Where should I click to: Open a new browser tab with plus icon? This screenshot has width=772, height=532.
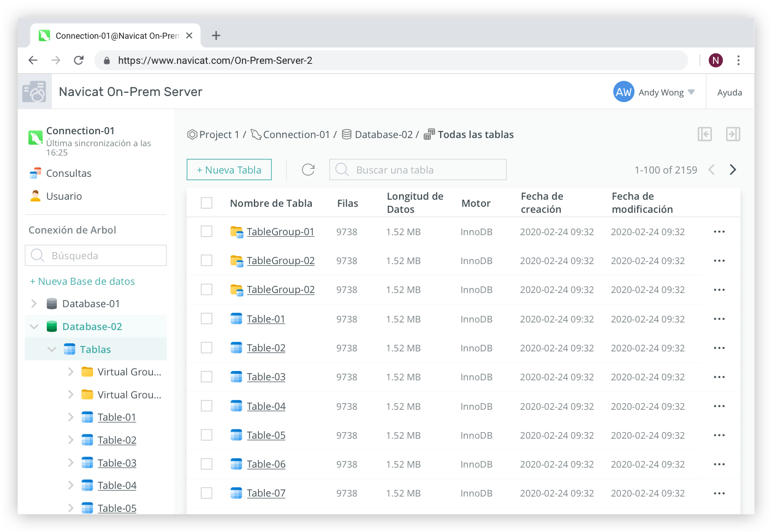coord(216,35)
